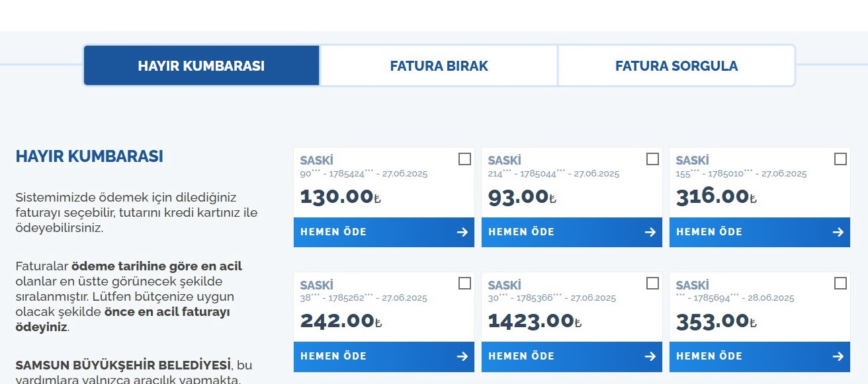Select the checkbox for the 130.00 SASKİ bill
Image resolution: width=868 pixels, height=384 pixels.
pyautogui.click(x=464, y=159)
